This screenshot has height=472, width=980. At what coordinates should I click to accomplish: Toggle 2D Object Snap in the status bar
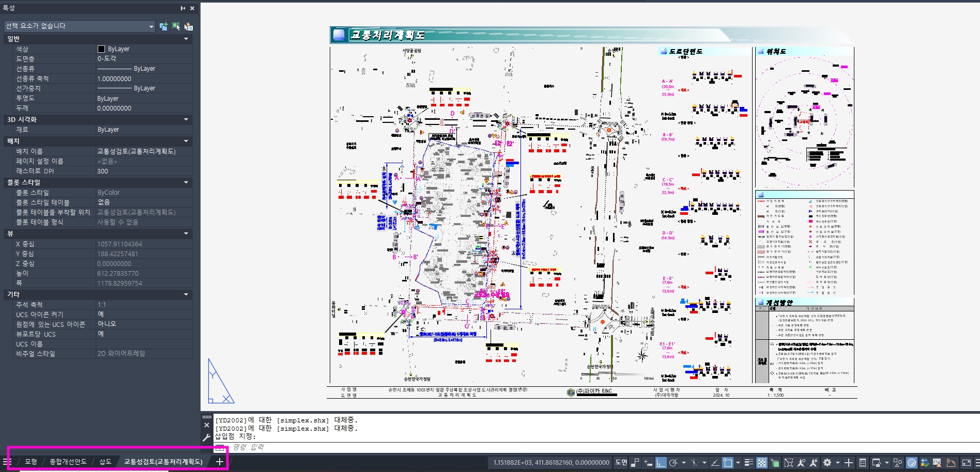(728, 463)
